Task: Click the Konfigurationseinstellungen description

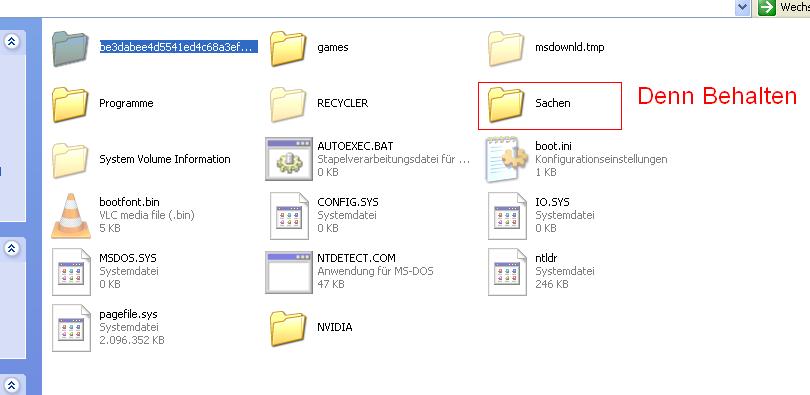Action: 601,159
